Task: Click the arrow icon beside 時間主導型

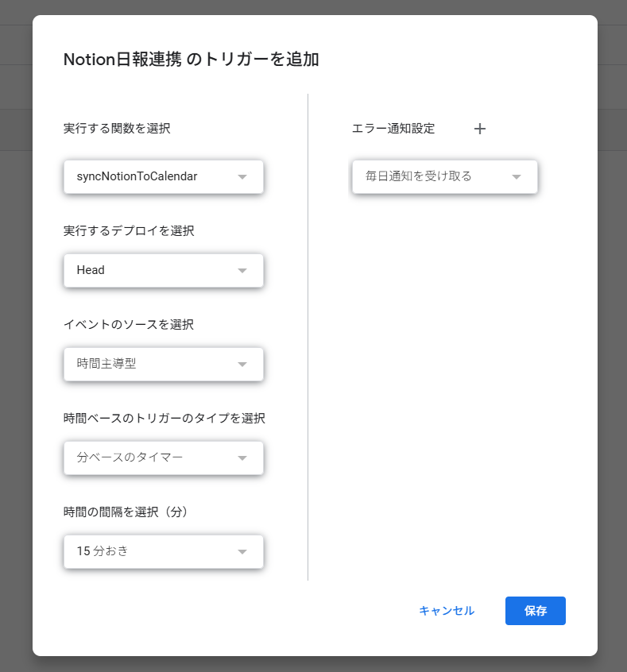Action: [x=242, y=365]
